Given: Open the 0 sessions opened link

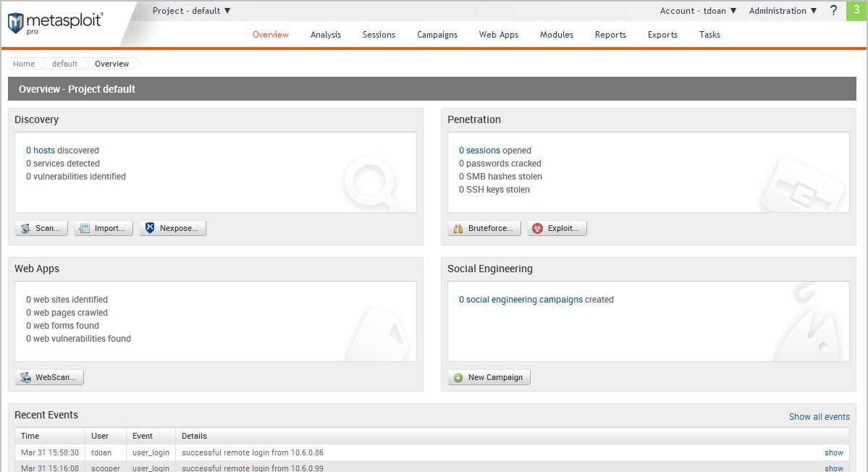Looking at the screenshot, I should pyautogui.click(x=479, y=151).
